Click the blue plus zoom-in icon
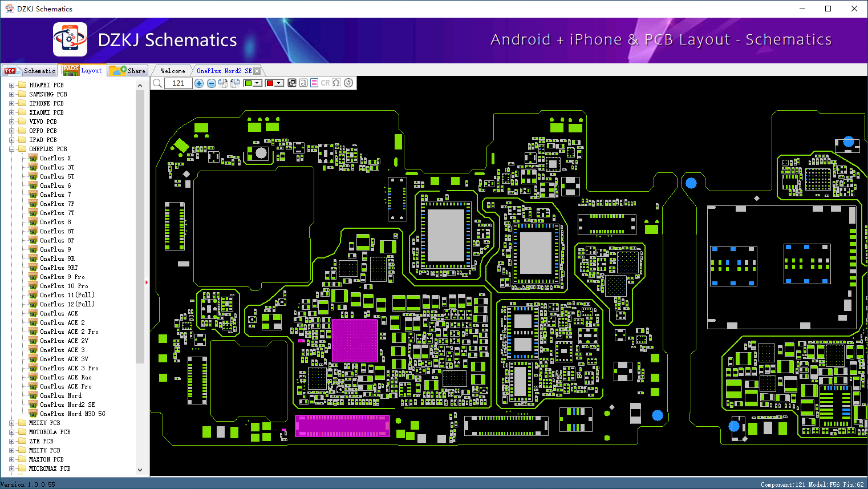Image resolution: width=868 pixels, height=489 pixels. click(x=199, y=83)
